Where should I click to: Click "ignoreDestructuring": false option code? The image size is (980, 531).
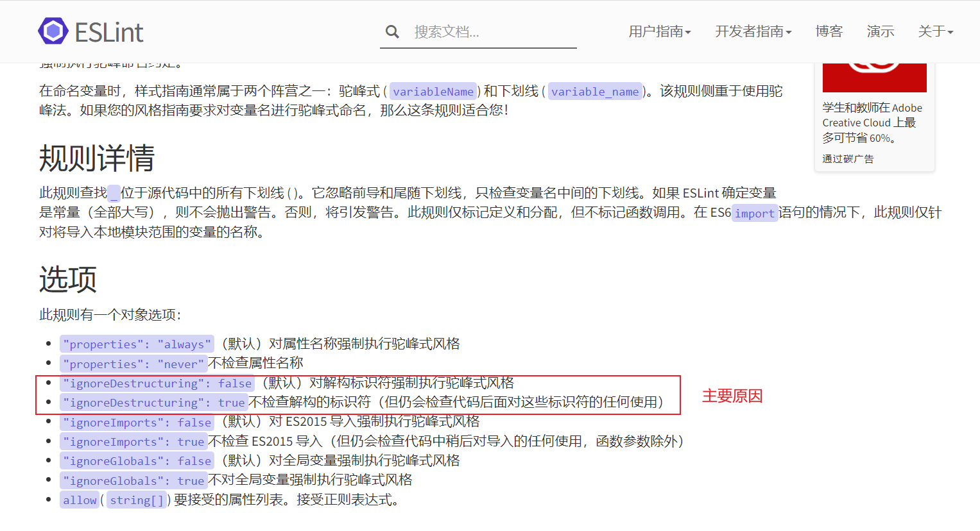coord(157,383)
